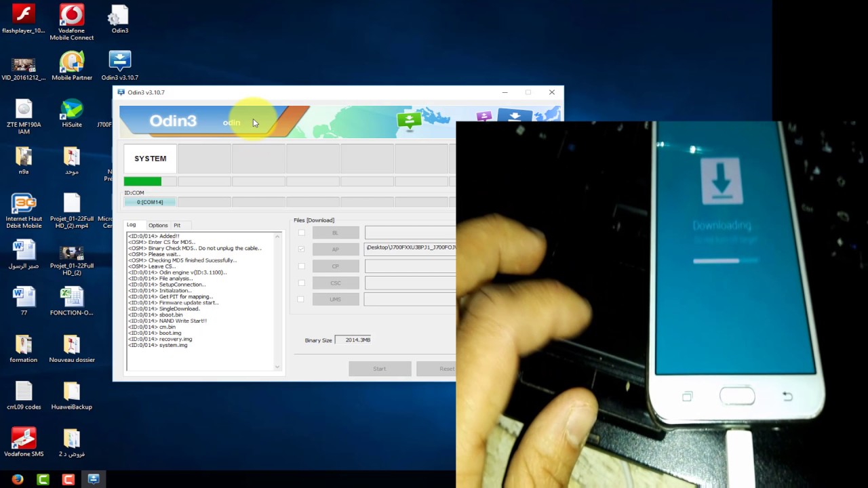
Task: Select the Odin3 desktop icon with the gear
Action: (119, 20)
